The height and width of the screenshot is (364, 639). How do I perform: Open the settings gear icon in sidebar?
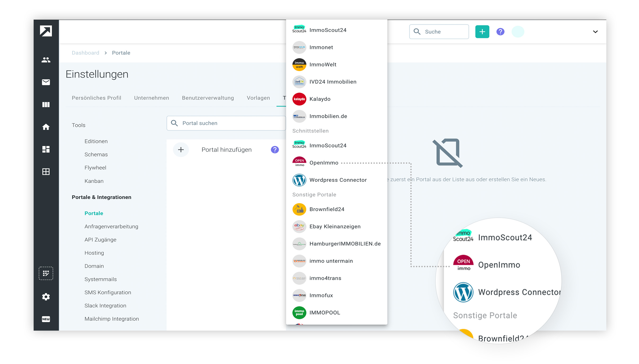(46, 297)
